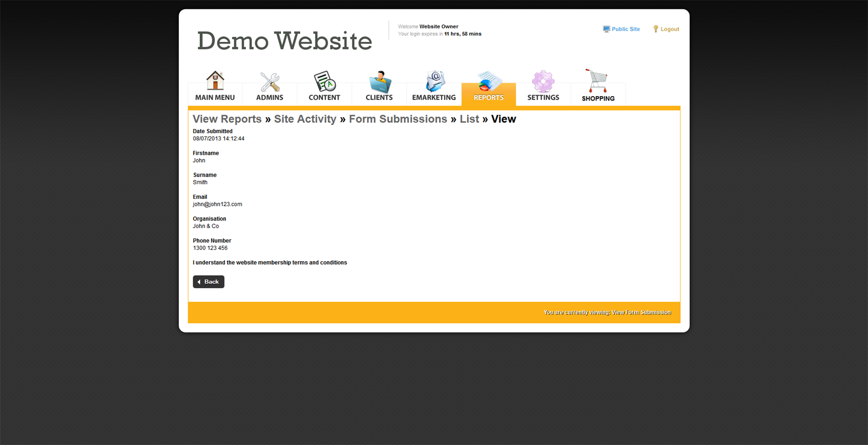Open the Clients folder icon
The image size is (868, 445).
coord(379,82)
